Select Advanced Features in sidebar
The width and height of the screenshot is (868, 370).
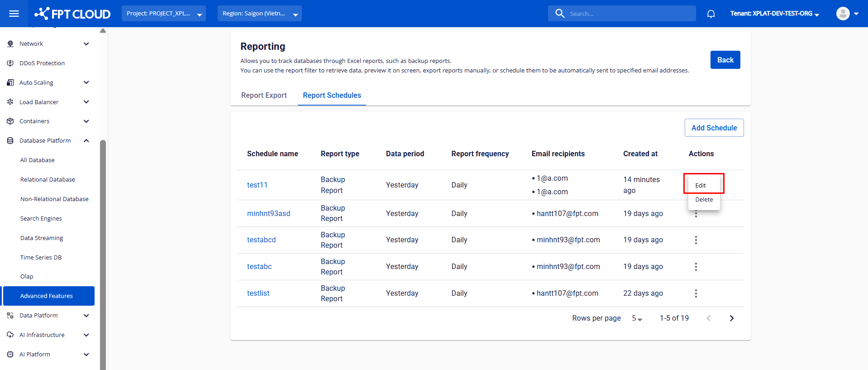(x=49, y=296)
